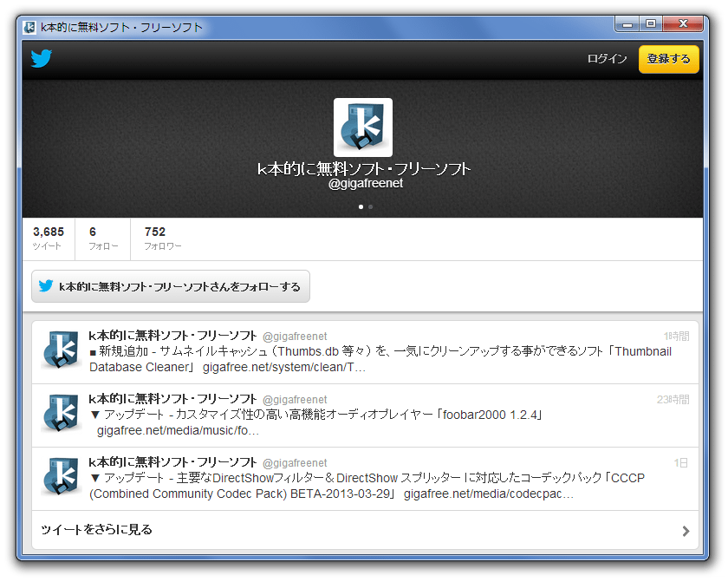This screenshot has width=728, height=582.
Task: Click the ログイン login link
Action: tap(607, 58)
